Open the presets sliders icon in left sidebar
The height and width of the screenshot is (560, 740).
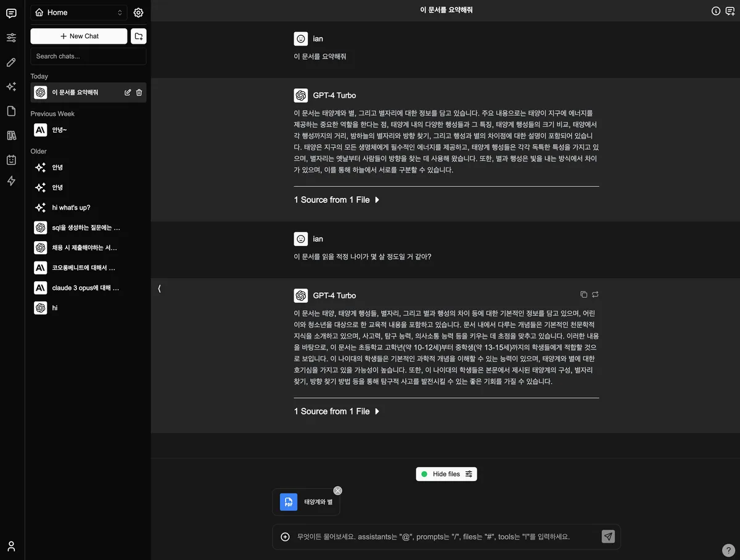click(11, 38)
